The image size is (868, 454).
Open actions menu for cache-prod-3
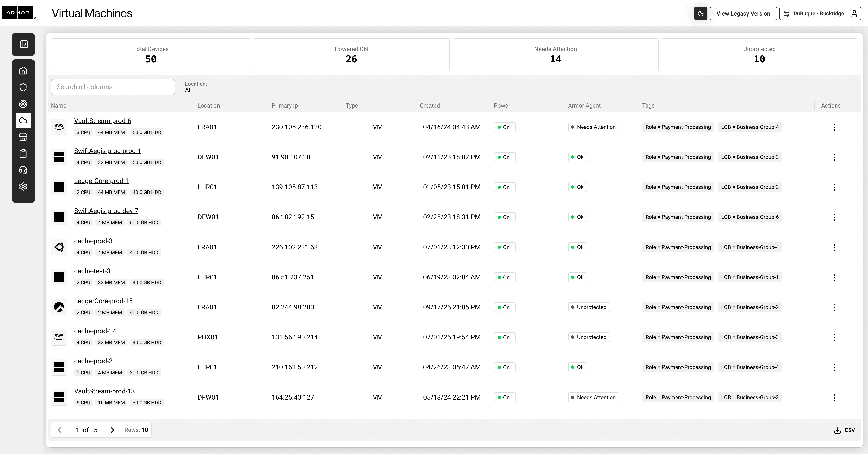(834, 248)
